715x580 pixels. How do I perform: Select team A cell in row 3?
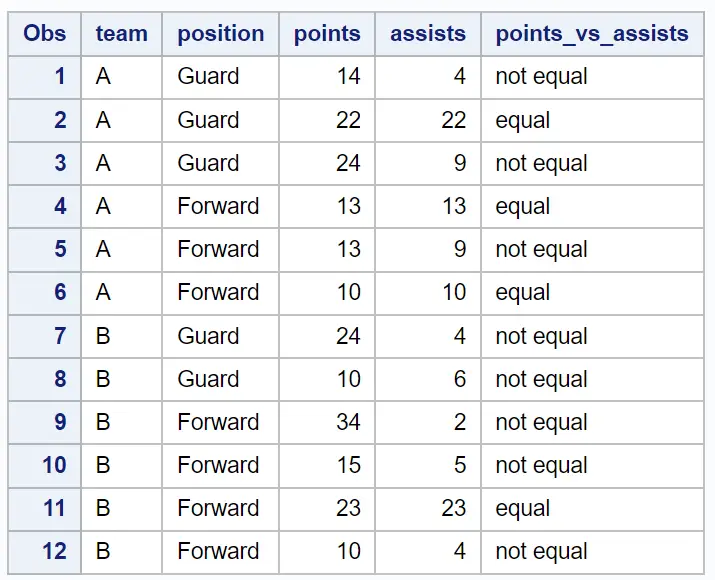click(103, 163)
